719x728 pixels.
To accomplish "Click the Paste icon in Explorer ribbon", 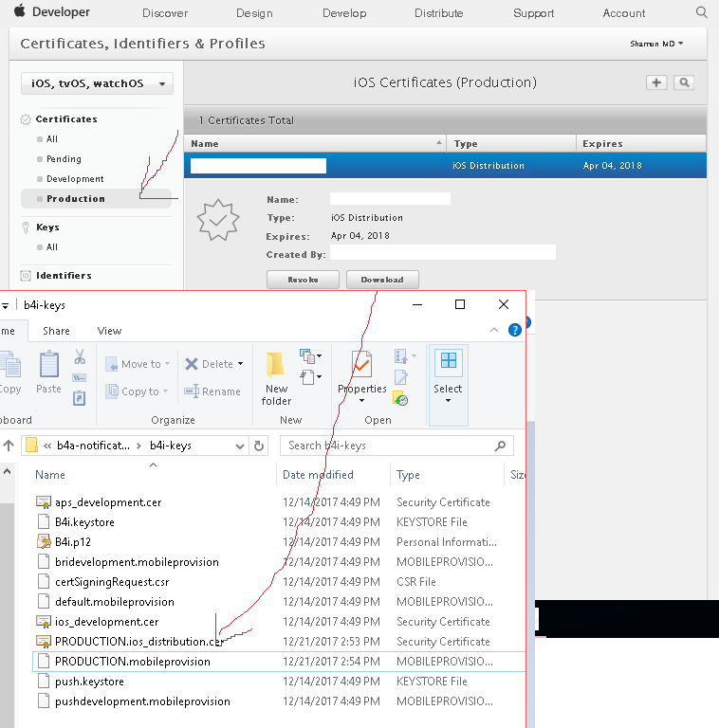I will point(48,364).
